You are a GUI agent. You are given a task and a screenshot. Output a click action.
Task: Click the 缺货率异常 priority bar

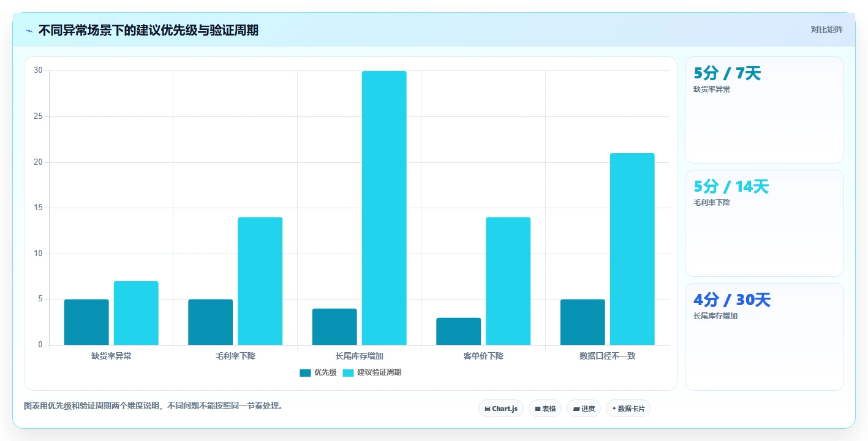86,322
